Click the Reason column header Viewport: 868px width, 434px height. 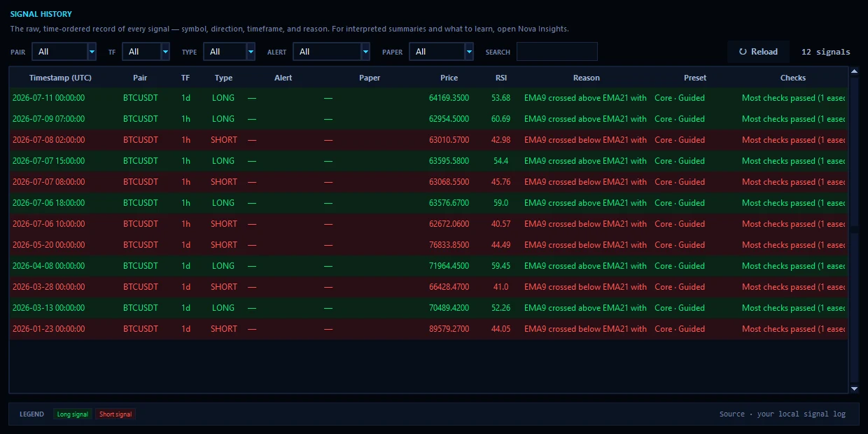587,78
